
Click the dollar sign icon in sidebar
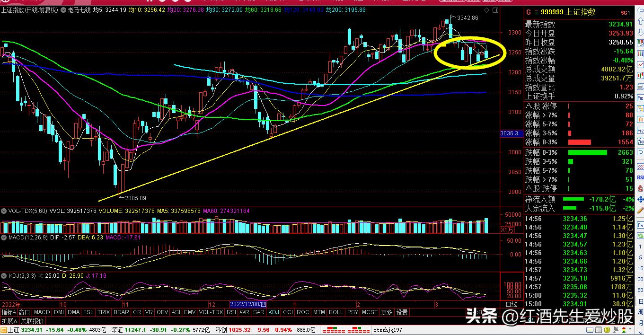point(640,188)
